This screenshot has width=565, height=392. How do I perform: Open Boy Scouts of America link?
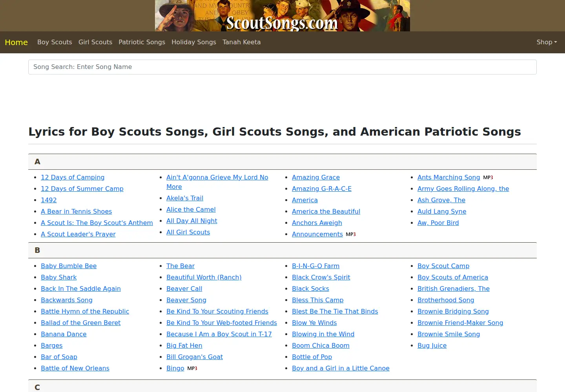click(453, 278)
